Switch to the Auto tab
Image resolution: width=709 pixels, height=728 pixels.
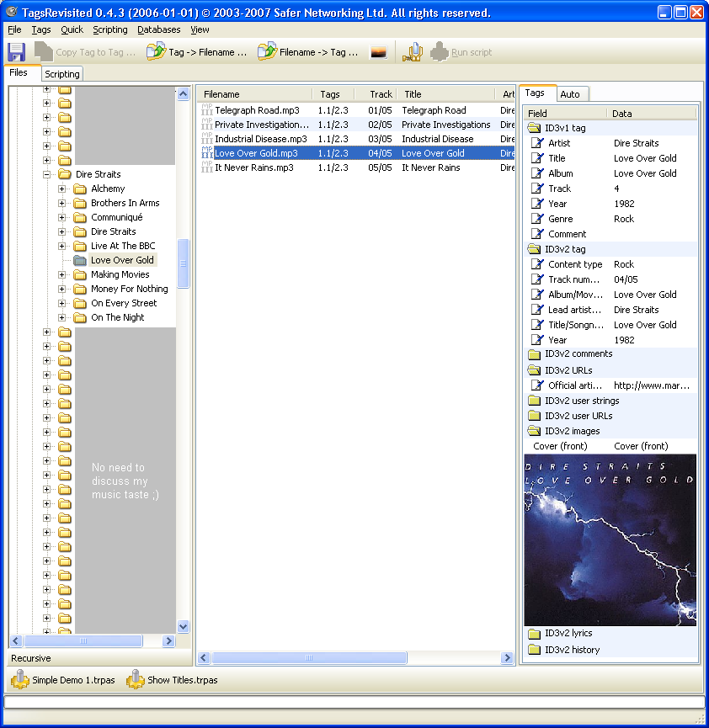(570, 94)
